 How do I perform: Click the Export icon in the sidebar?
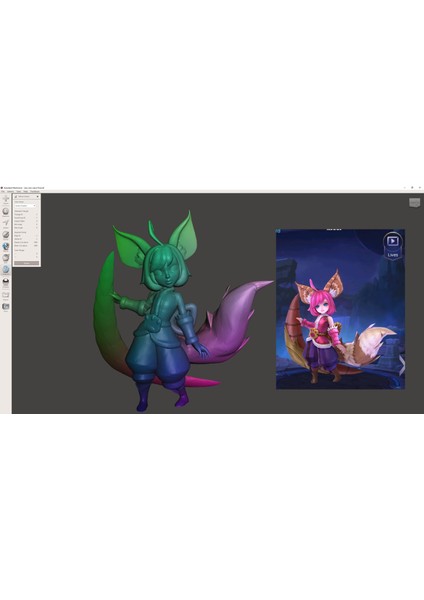(6, 295)
